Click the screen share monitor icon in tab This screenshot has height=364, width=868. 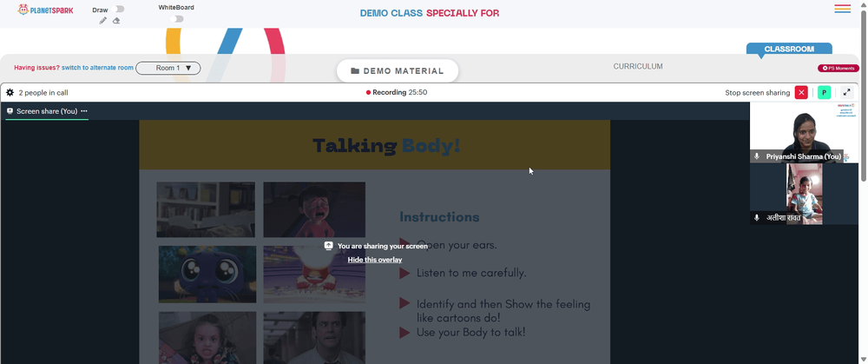[10, 111]
